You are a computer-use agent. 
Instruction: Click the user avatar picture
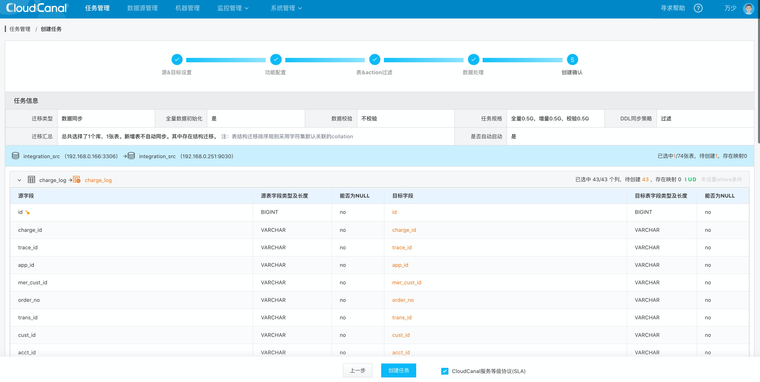(x=748, y=8)
